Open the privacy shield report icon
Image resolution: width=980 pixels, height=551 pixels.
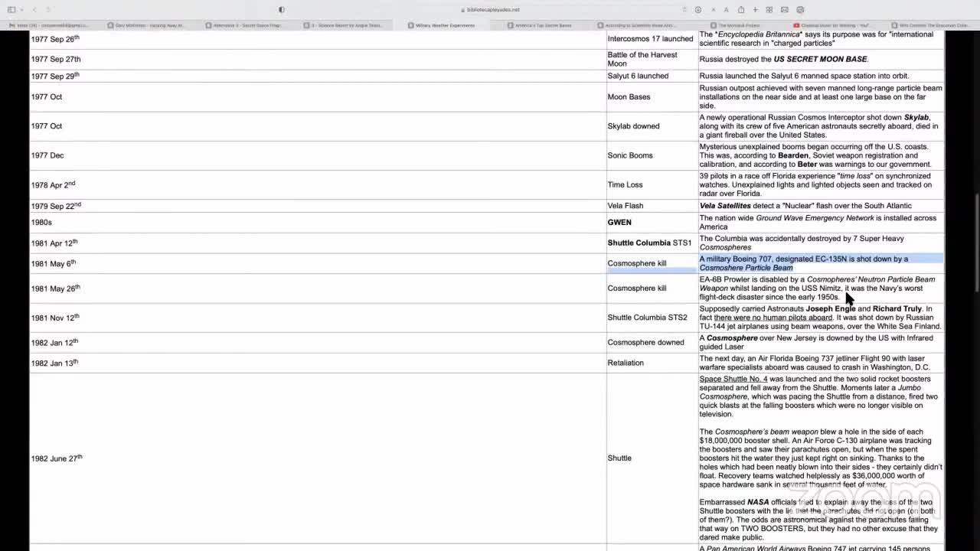(281, 9)
